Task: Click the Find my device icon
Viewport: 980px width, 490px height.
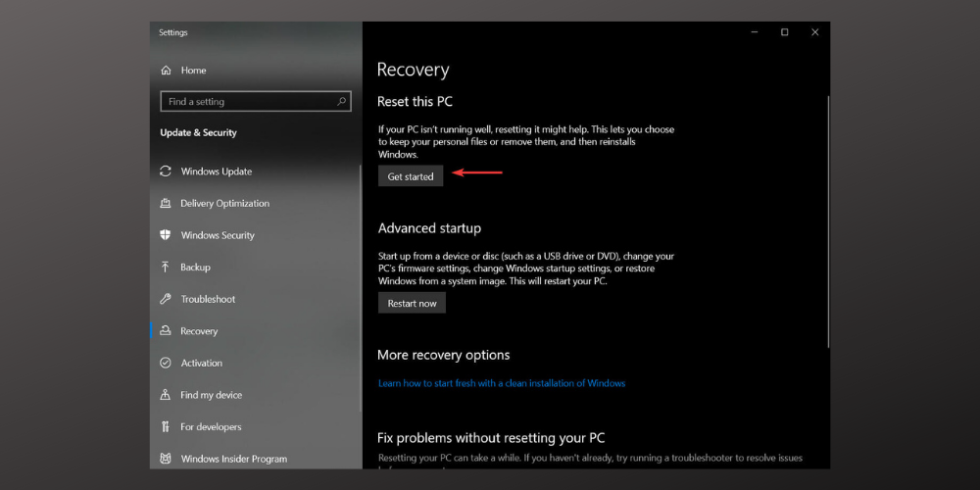Action: click(165, 395)
